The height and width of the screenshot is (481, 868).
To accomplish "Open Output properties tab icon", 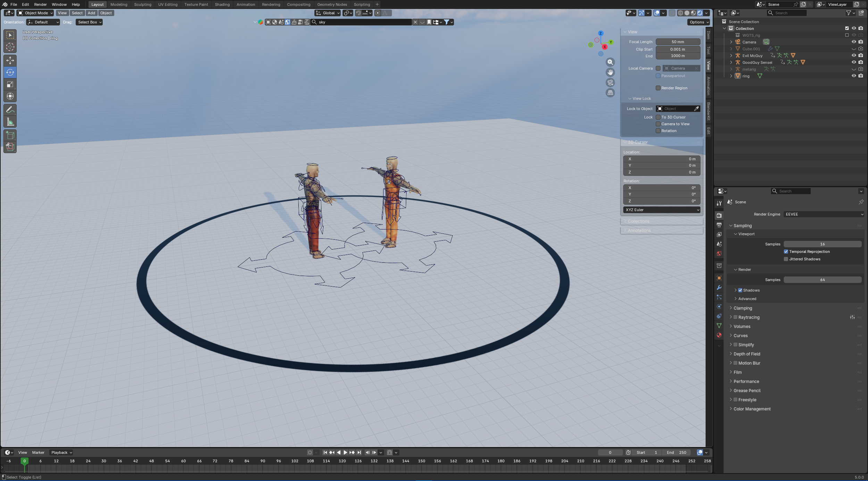I will [719, 225].
